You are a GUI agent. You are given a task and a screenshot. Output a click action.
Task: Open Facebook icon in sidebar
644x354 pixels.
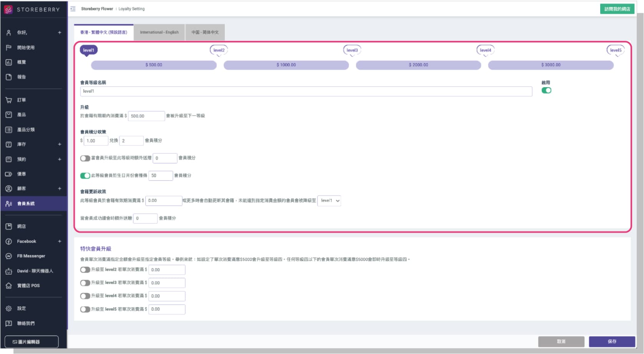point(8,242)
